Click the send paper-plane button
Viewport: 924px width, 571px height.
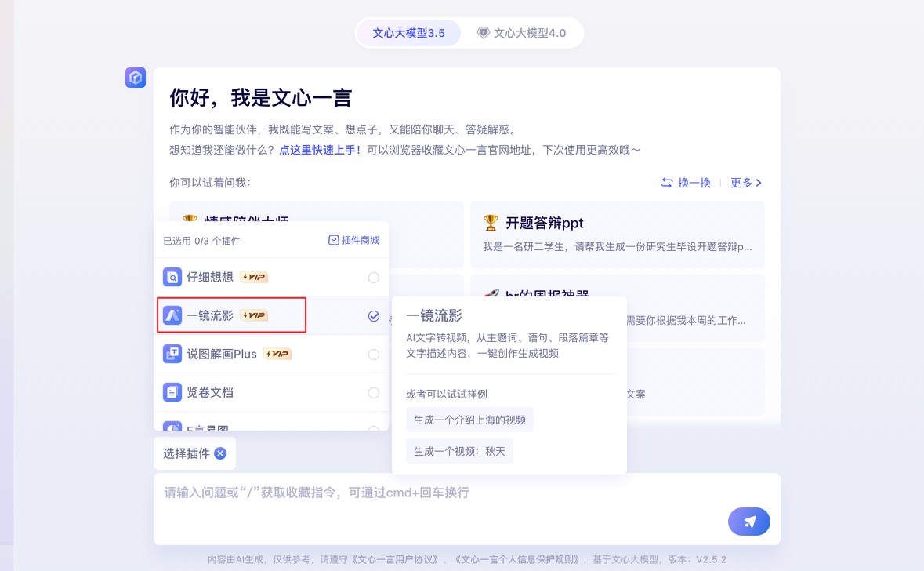pos(748,522)
